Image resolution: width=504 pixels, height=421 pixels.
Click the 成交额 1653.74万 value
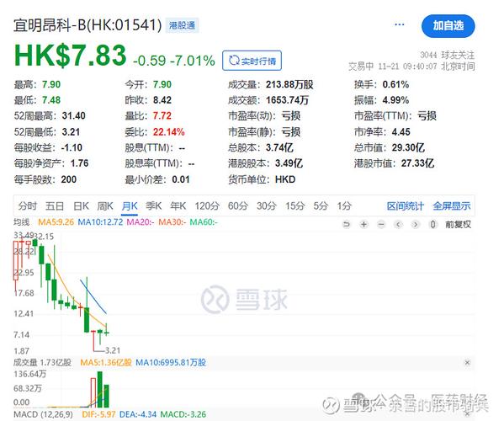tap(288, 100)
